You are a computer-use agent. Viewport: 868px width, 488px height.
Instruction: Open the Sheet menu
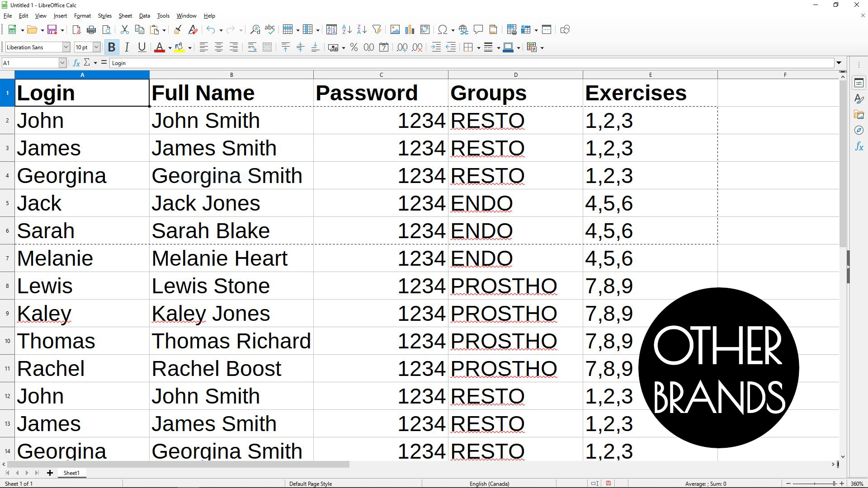coord(125,16)
